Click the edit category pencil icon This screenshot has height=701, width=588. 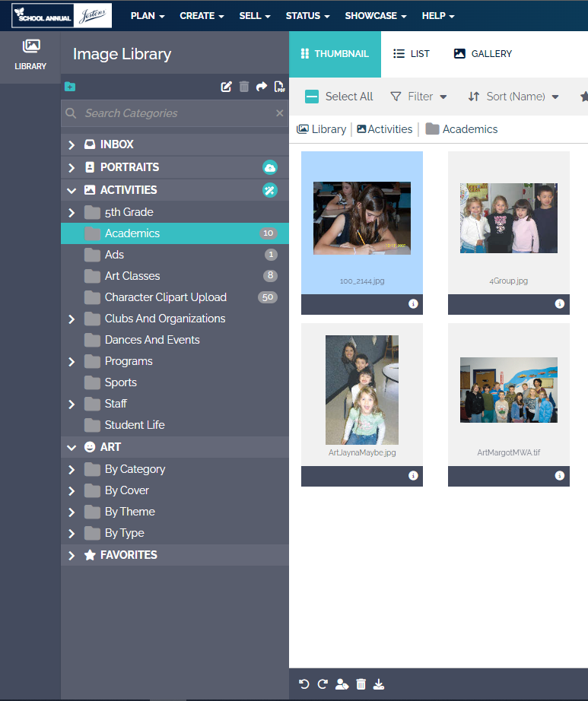[x=226, y=87]
